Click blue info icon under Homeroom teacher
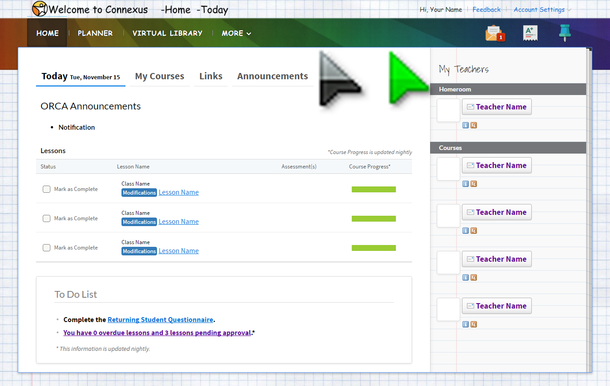Viewport: 610px width, 386px height. 465,125
